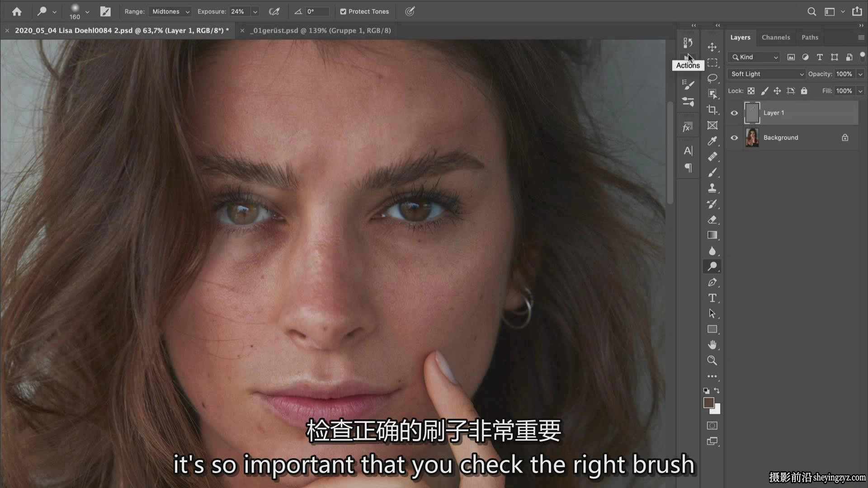Screen dimensions: 868x488
Task: Select the Healing Brush tool
Action: [712, 157]
